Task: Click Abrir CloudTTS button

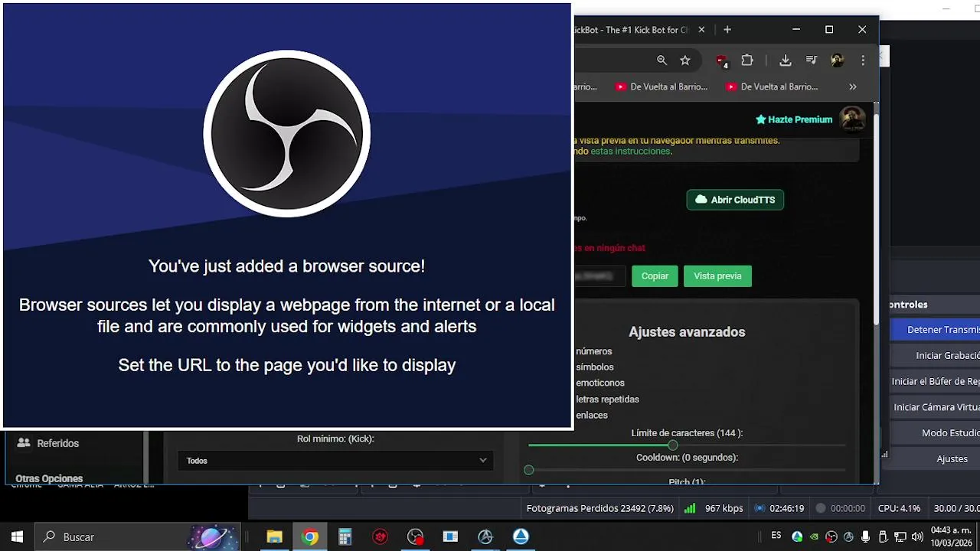Action: click(x=735, y=200)
